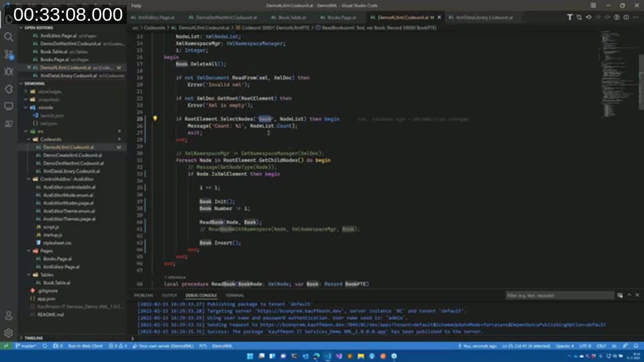Click the CRLF line ending indicator
This screenshot has height=362, width=644.
click(601, 346)
